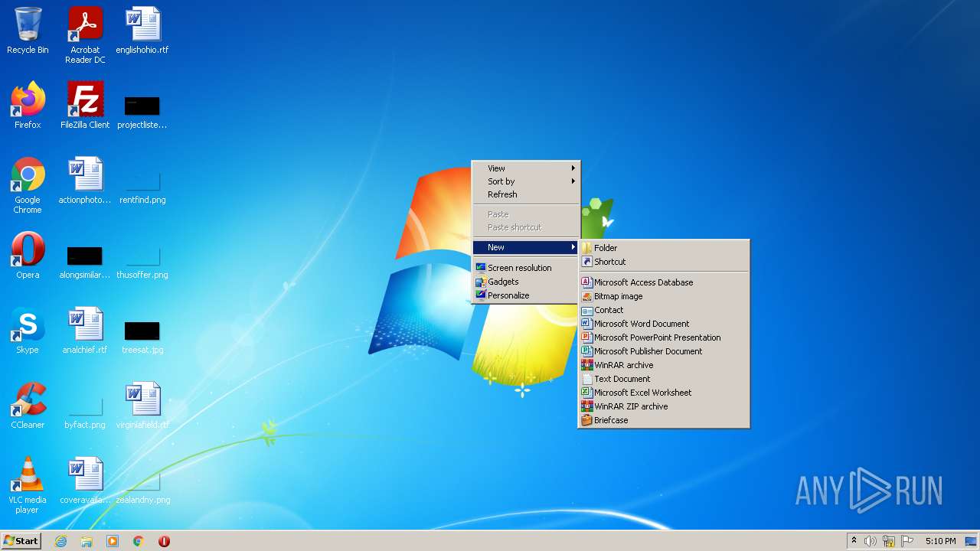
Task: Choose Refresh in the context menu
Action: coord(526,194)
